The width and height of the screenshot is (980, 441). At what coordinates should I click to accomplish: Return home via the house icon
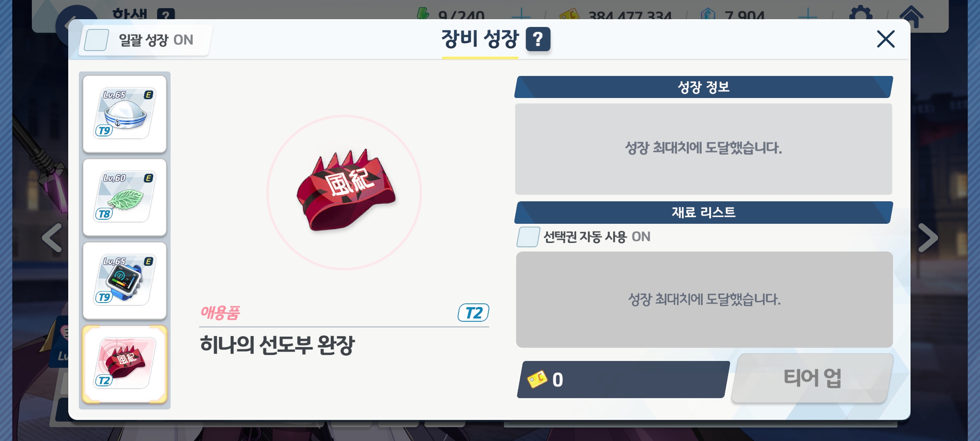tap(911, 16)
